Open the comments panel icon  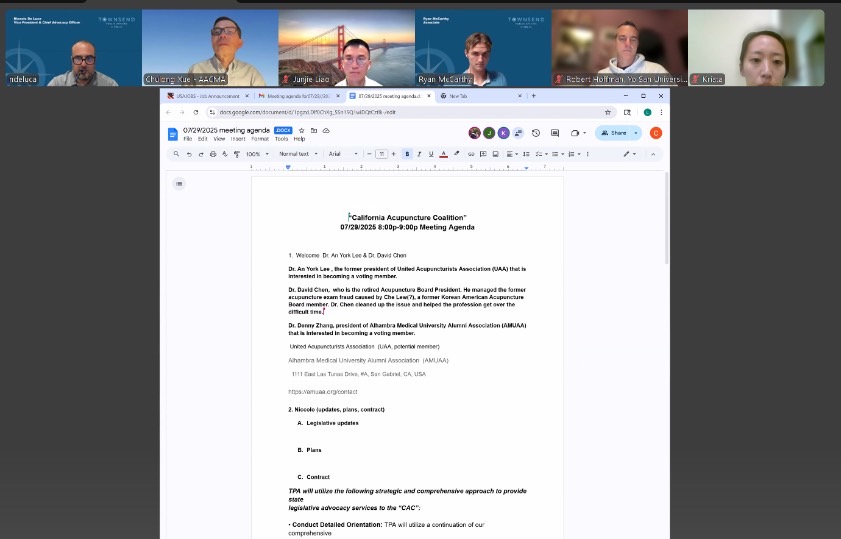(x=555, y=133)
